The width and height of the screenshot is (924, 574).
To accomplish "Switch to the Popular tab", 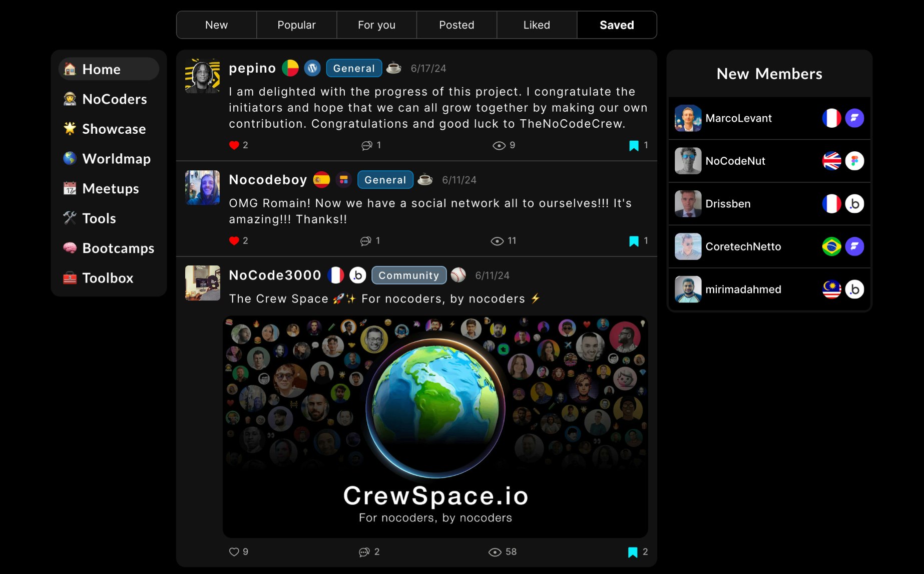I will [296, 25].
